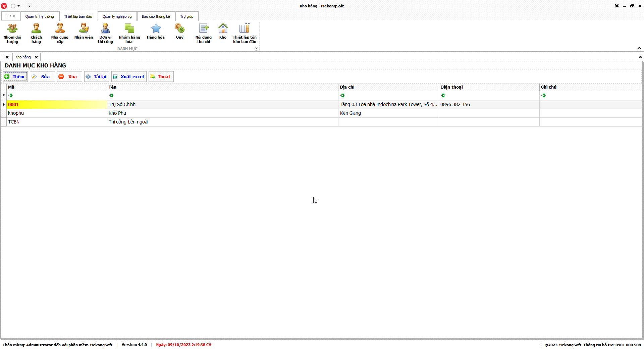Select the khophu code cell
Screen dimensions: 644x349
[57, 113]
